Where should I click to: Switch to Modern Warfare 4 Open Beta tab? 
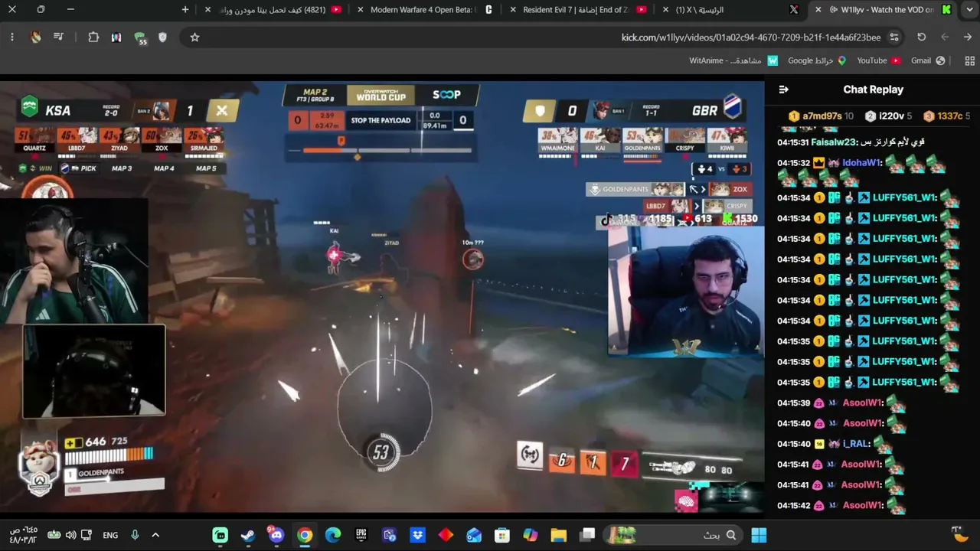[x=423, y=9]
